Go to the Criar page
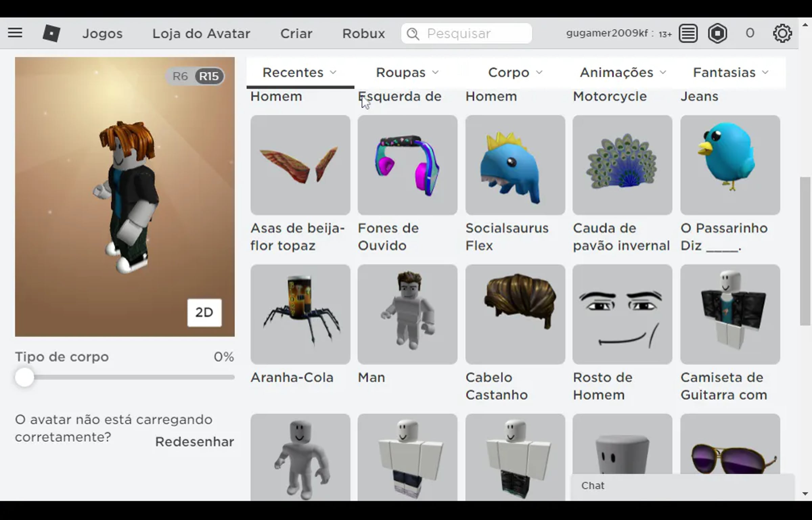The height and width of the screenshot is (520, 812). [296, 34]
